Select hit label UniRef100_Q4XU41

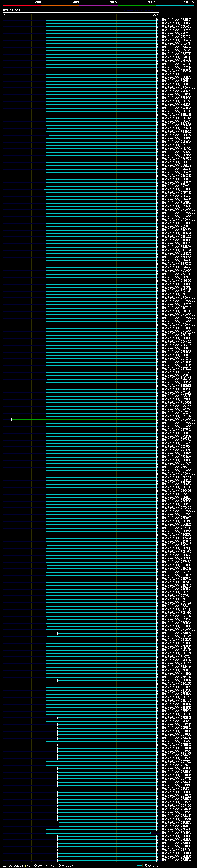[x=177, y=542]
